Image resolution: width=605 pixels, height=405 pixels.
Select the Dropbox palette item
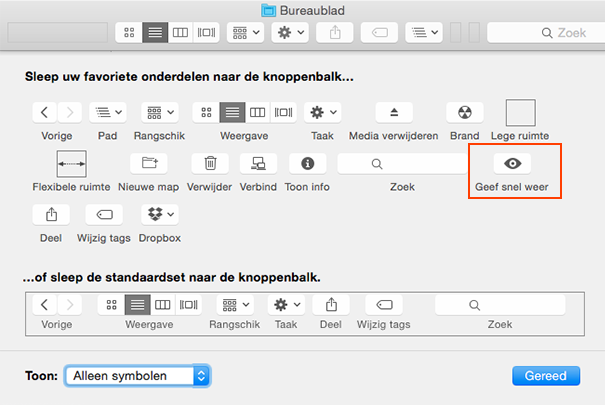click(160, 214)
